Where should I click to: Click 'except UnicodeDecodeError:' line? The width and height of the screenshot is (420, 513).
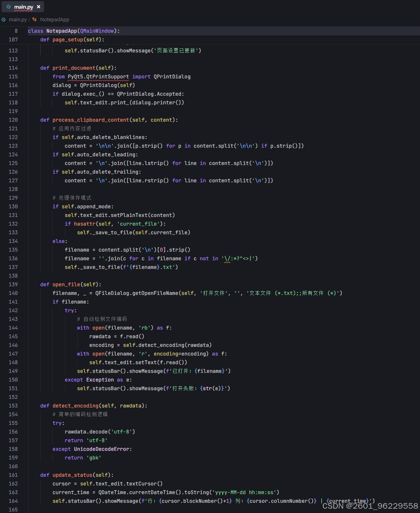coord(92,449)
